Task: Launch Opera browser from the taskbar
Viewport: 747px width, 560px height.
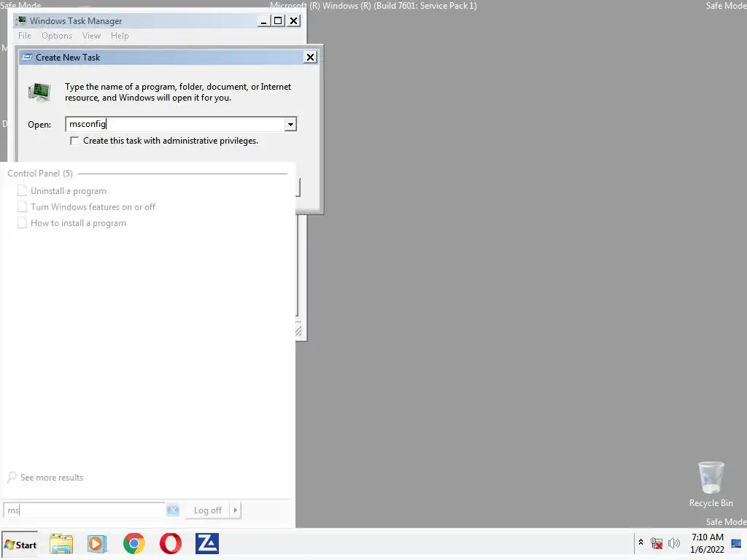Action: pos(171,544)
